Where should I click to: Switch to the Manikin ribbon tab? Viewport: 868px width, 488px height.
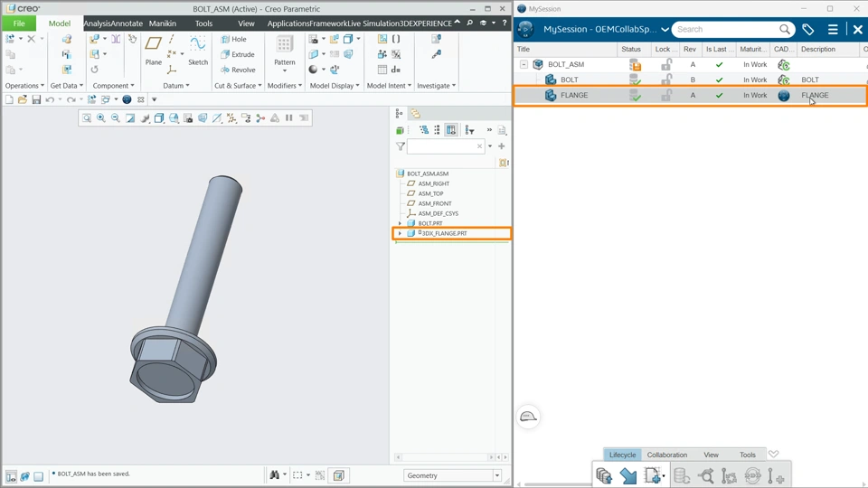point(162,23)
